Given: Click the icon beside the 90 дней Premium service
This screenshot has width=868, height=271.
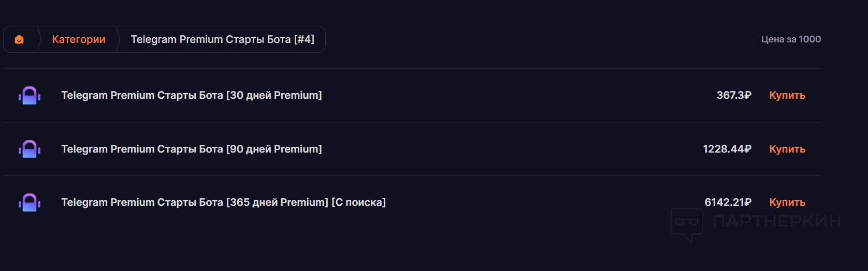Looking at the screenshot, I should 30,149.
